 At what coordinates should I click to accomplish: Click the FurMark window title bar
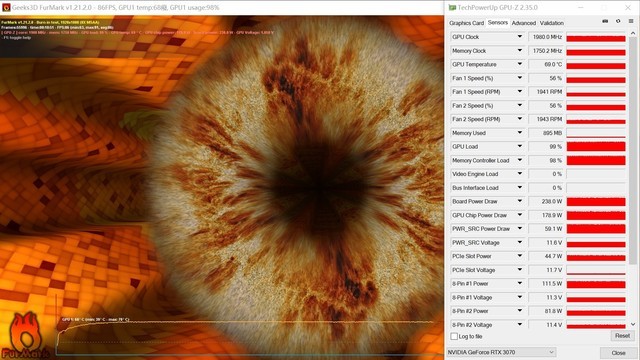pyautogui.click(x=222, y=7)
